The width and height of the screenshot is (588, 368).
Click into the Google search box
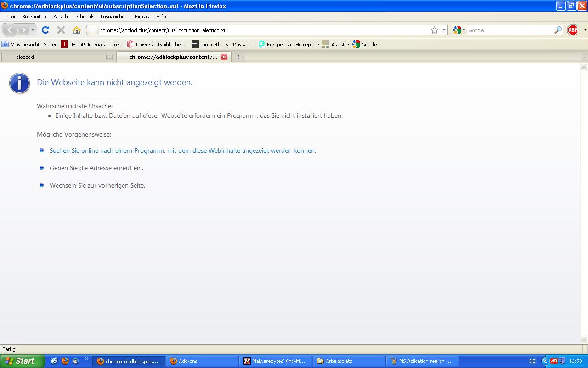510,30
